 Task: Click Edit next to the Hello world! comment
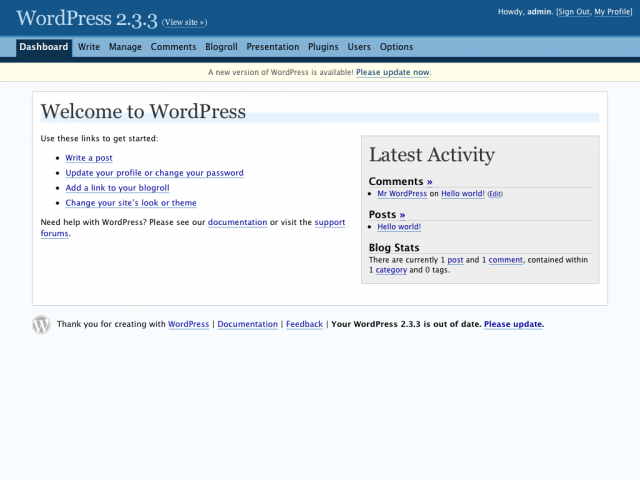[x=495, y=194]
